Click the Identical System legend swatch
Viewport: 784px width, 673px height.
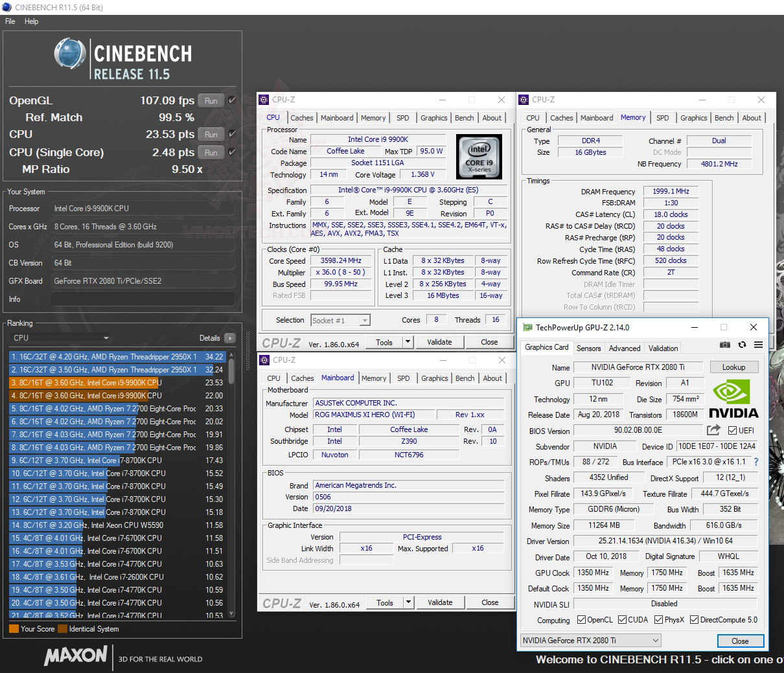click(62, 629)
